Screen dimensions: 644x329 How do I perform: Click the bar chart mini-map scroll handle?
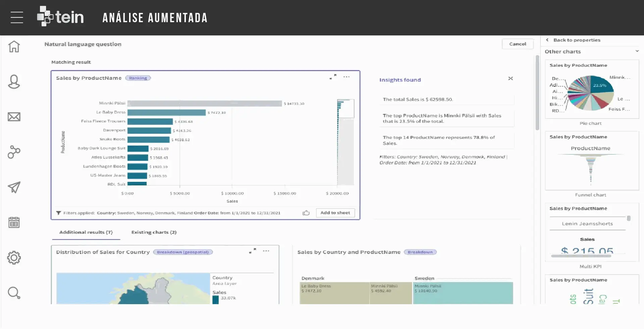345,108
